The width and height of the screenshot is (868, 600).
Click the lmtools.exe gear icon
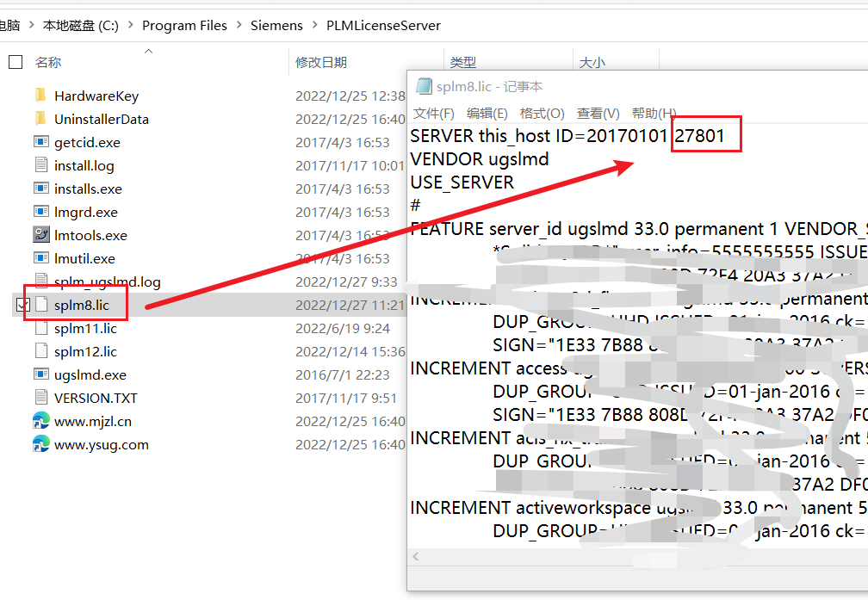(x=40, y=235)
